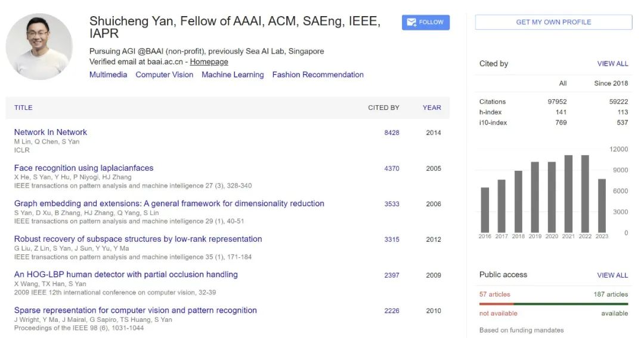Open the Fashion Recommendation interest tag
644x338 pixels.
pos(318,75)
